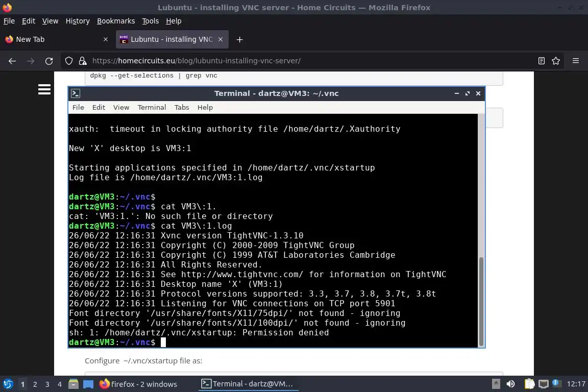
Task: Toggle Reader View in address bar
Action: pos(541,61)
